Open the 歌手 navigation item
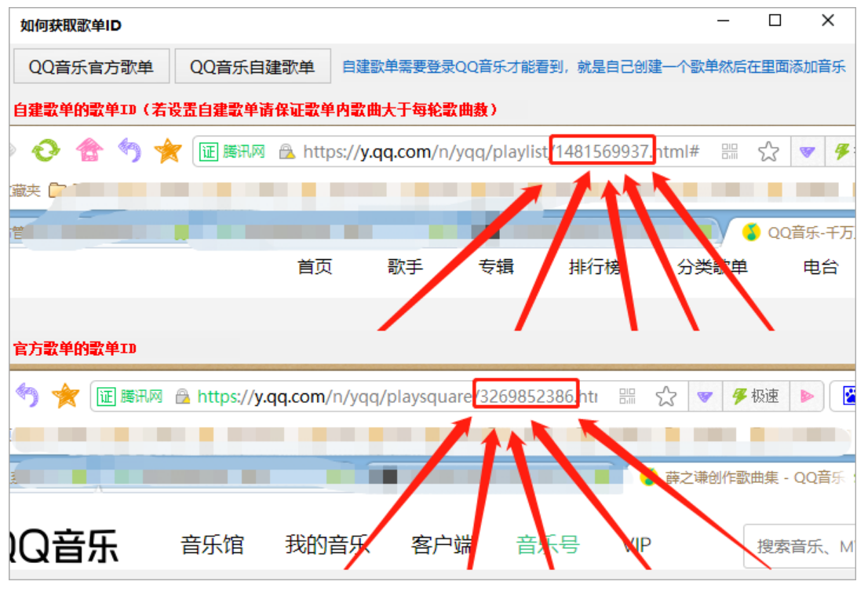The width and height of the screenshot is (868, 596). click(405, 267)
